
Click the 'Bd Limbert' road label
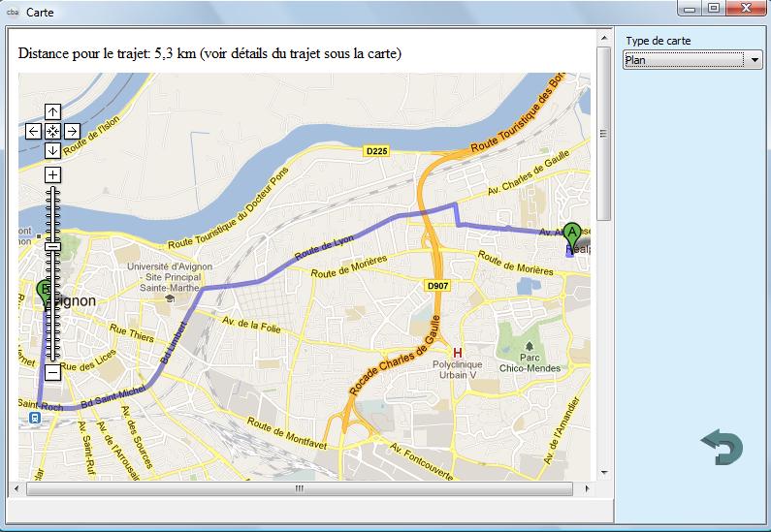coord(174,342)
